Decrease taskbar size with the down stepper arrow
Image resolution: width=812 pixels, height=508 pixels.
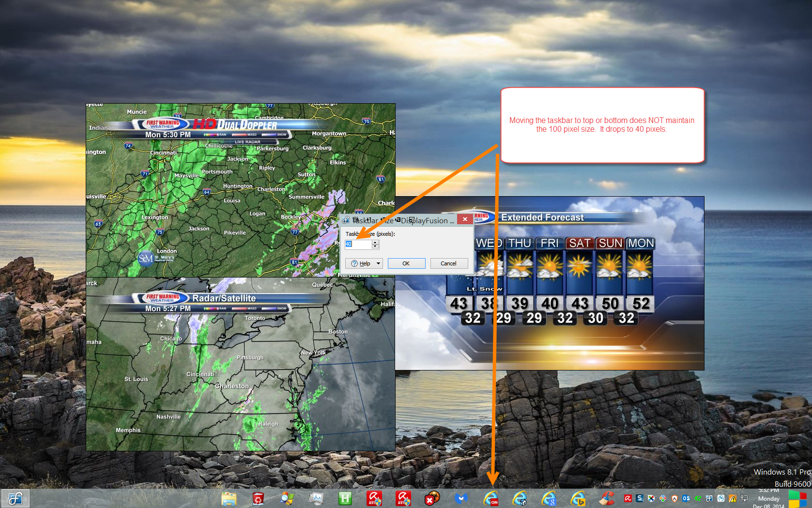(375, 246)
